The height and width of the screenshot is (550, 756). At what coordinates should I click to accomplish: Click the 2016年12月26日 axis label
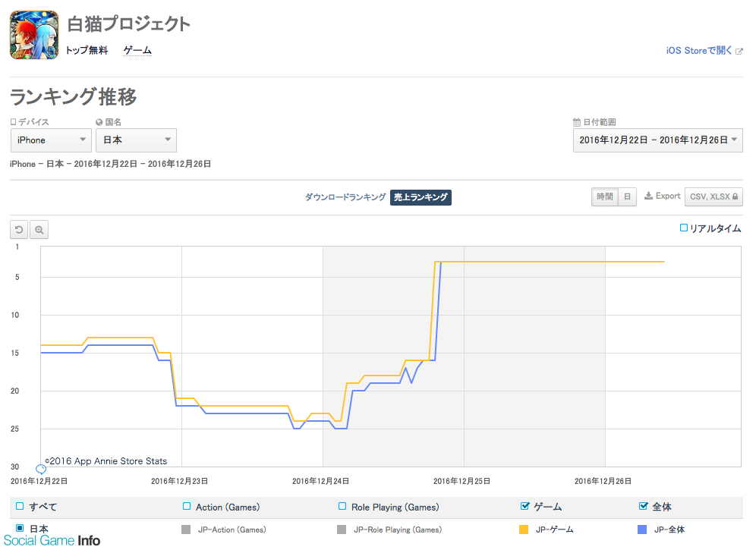tap(603, 481)
